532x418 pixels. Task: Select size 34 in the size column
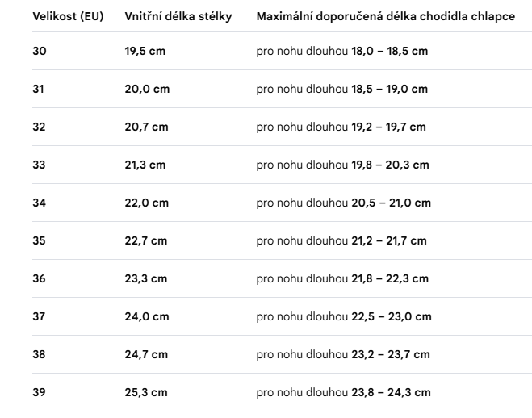(39, 203)
